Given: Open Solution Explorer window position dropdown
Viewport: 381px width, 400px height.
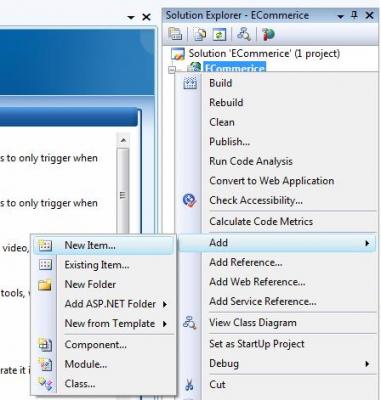Looking at the screenshot, I should 341,16.
